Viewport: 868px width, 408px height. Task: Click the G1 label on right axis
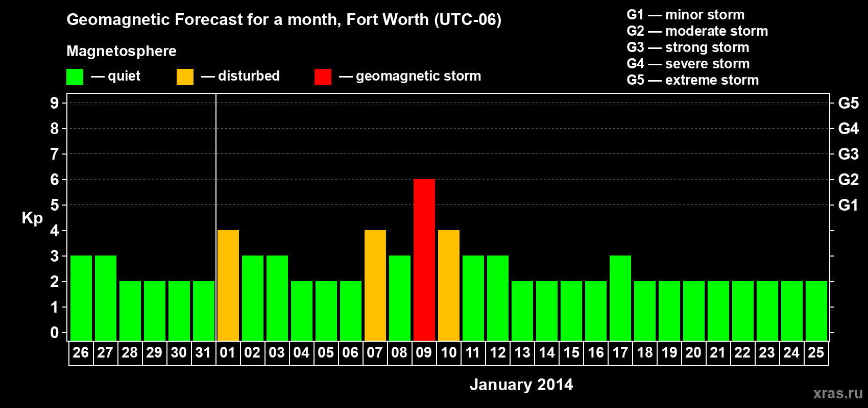[849, 205]
